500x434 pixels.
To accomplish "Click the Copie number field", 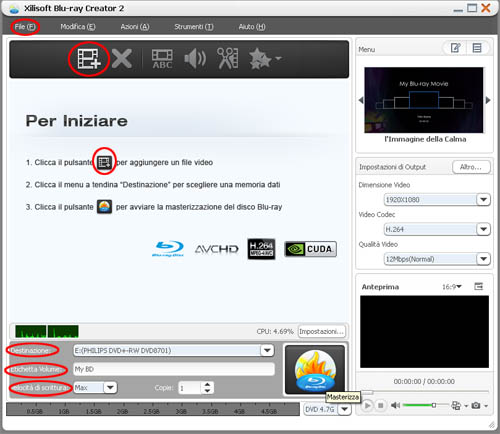I will point(190,388).
